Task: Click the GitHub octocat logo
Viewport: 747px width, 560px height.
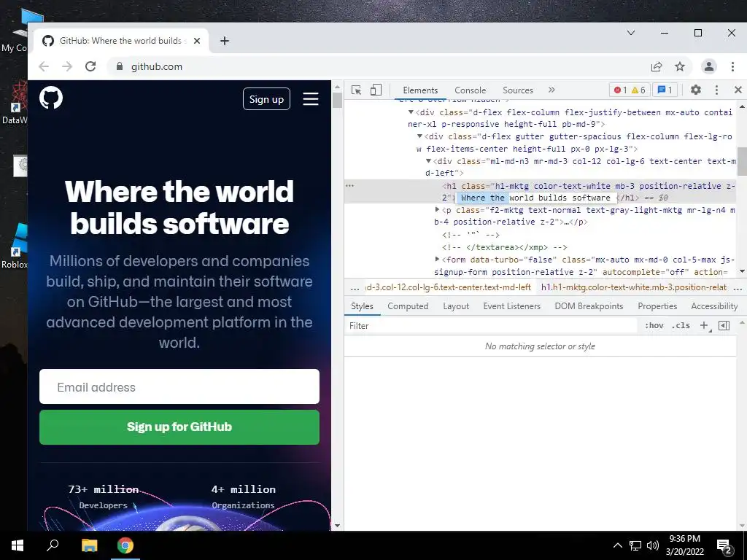Action: [51, 98]
